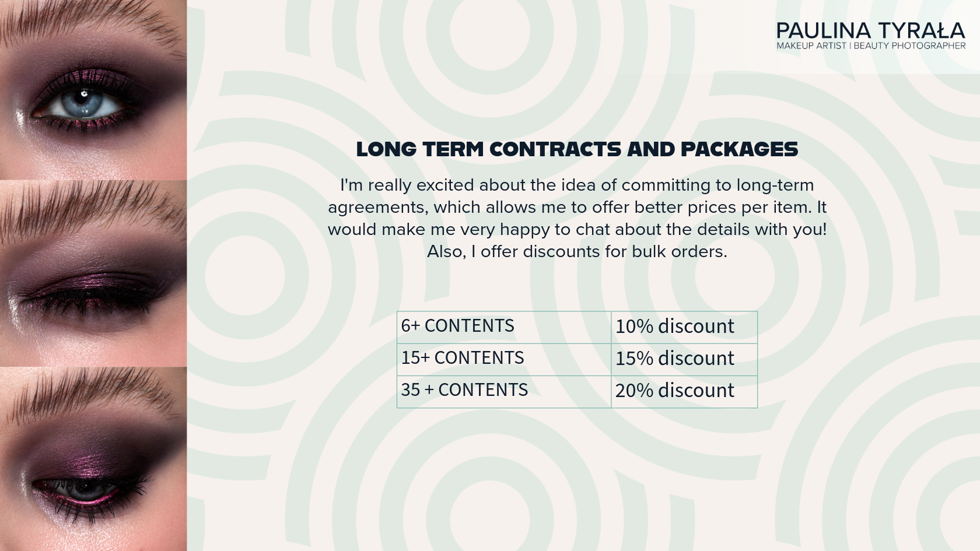Select the middle closed-eye makeup photo
Image resolution: width=980 pixels, height=551 pixels.
pyautogui.click(x=93, y=274)
